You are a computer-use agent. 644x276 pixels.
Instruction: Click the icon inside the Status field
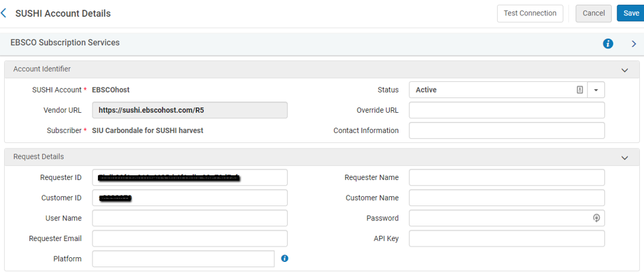(580, 90)
